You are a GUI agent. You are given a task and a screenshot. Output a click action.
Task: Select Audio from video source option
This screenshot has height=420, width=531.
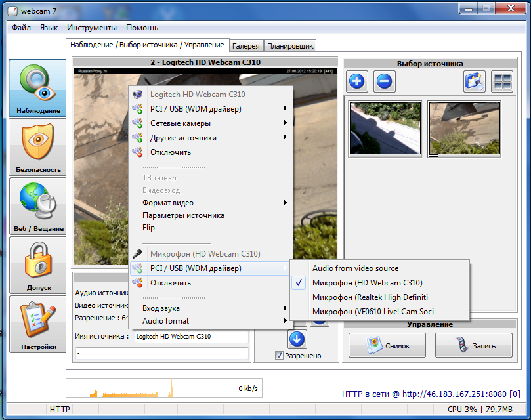tap(379, 268)
